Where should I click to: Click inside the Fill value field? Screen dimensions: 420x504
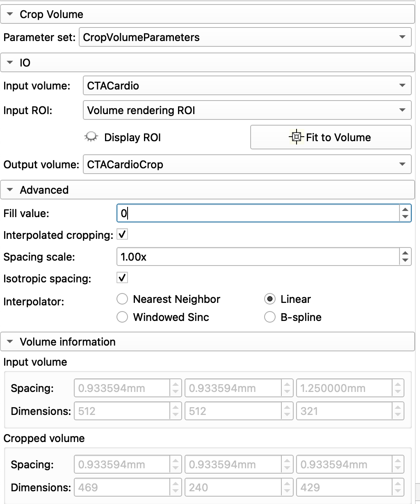pyautogui.click(x=258, y=213)
